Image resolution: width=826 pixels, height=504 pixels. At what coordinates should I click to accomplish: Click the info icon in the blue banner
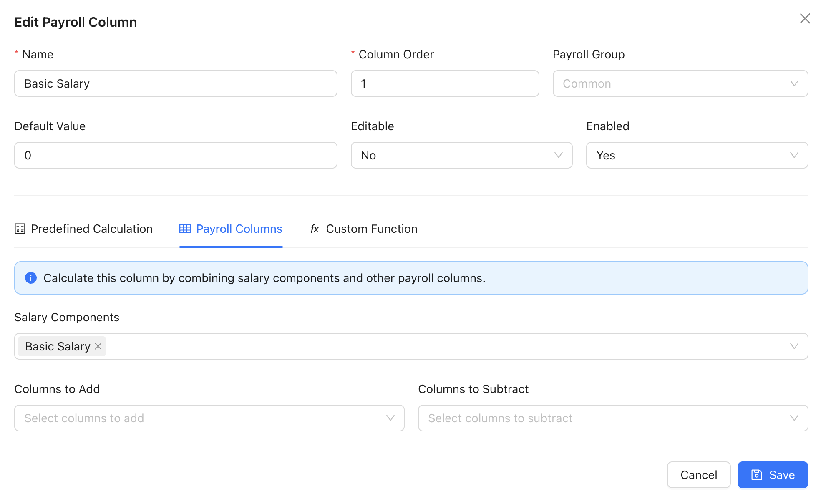click(31, 278)
